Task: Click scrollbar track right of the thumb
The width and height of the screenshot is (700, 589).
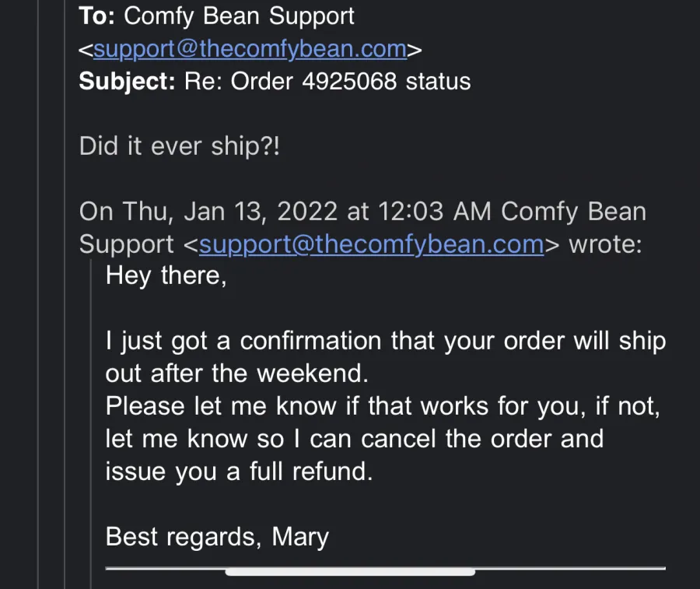Action: [571, 569]
